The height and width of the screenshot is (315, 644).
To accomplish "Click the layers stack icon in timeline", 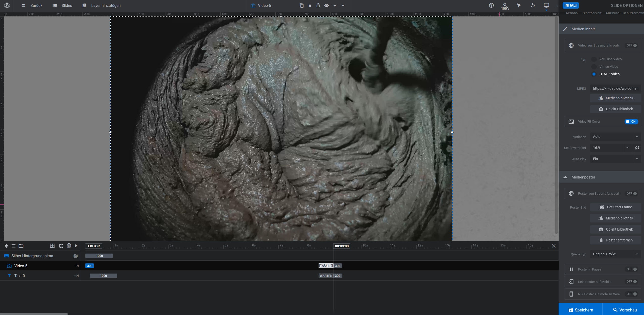I will 7,246.
